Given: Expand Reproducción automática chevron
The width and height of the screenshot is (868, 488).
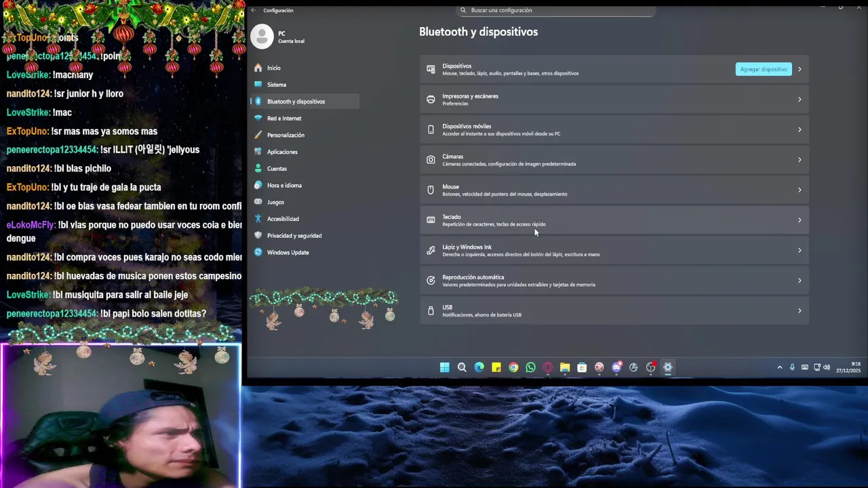Looking at the screenshot, I should coord(800,281).
